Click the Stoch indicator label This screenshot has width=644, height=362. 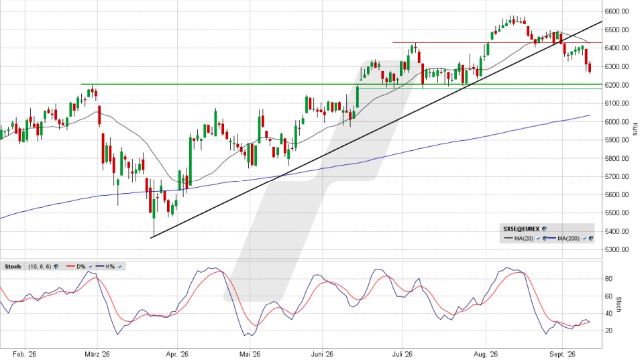pos(13,266)
